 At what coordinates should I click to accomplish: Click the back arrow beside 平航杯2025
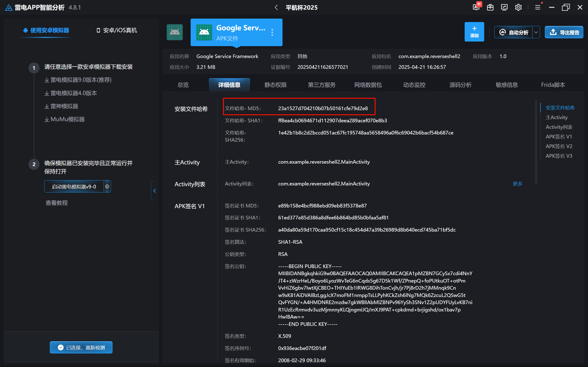pyautogui.click(x=276, y=8)
